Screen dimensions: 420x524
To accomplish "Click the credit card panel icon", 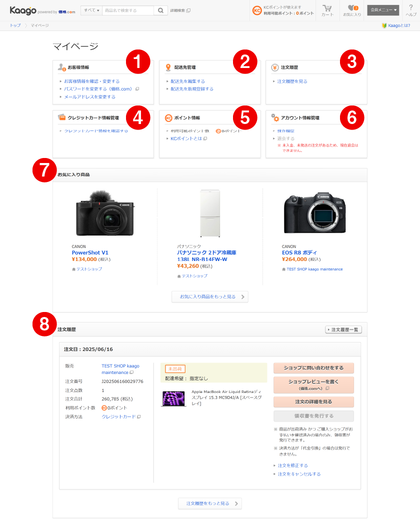I will click(61, 117).
